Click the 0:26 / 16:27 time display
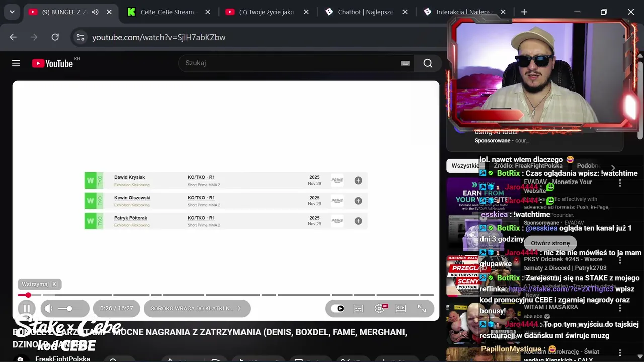This screenshot has height=362, width=644. click(116, 308)
